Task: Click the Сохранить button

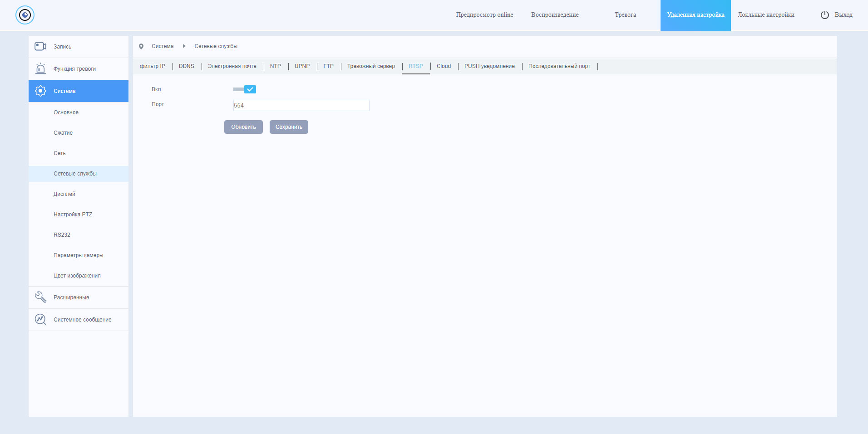Action: coord(289,127)
